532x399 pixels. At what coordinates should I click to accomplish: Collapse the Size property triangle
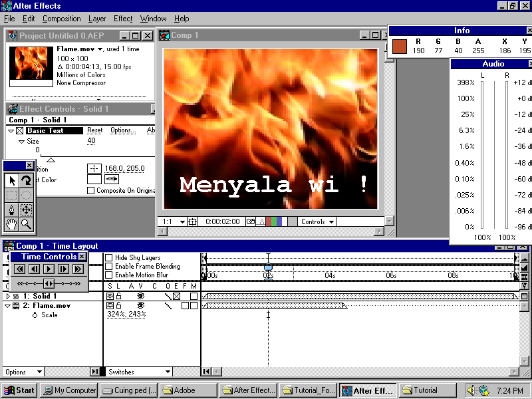click(22, 142)
